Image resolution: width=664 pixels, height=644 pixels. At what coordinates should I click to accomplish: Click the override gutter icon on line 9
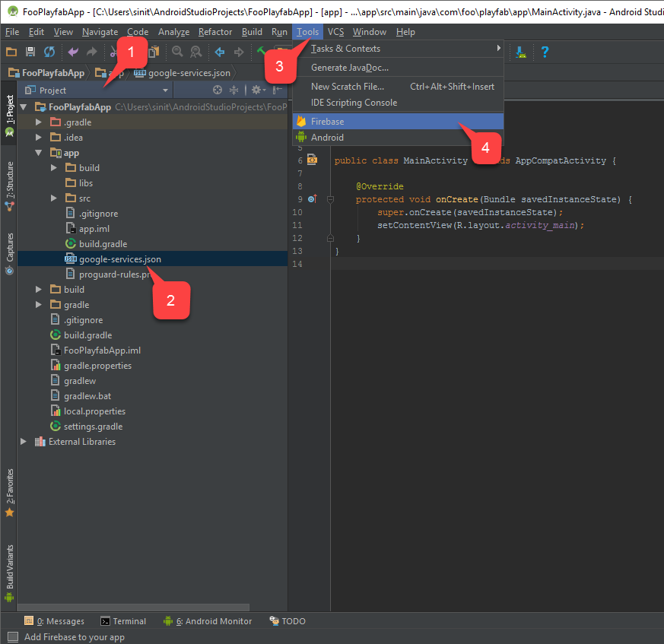313,199
